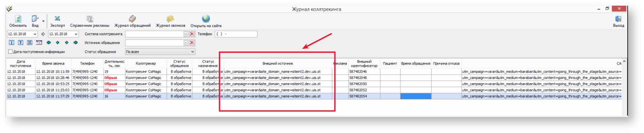Click the Пациент column header
The height and width of the screenshot is (133, 644).
tap(390, 63)
